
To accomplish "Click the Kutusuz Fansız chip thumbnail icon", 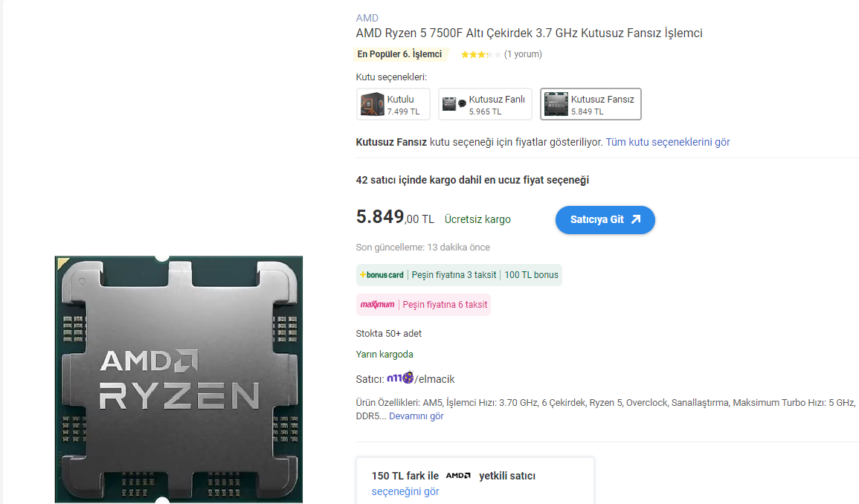I will [x=556, y=104].
